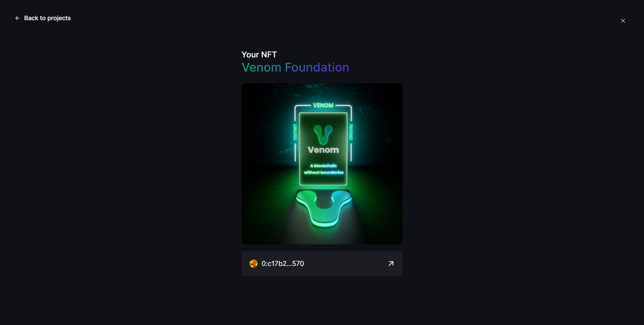Image resolution: width=644 pixels, height=325 pixels.
Task: Open the external link arrow icon
Action: tap(391, 264)
